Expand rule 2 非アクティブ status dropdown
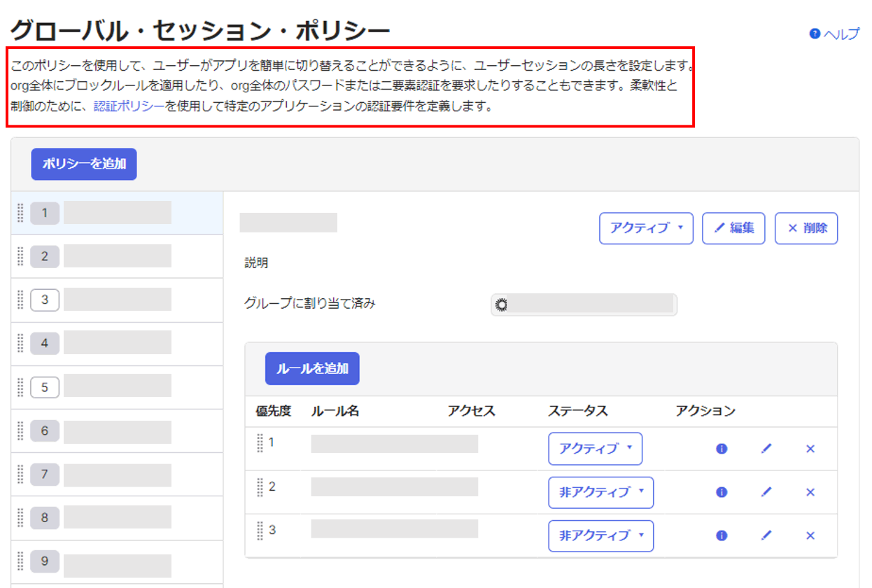Screen dimensions: 872x588 [x=600, y=492]
